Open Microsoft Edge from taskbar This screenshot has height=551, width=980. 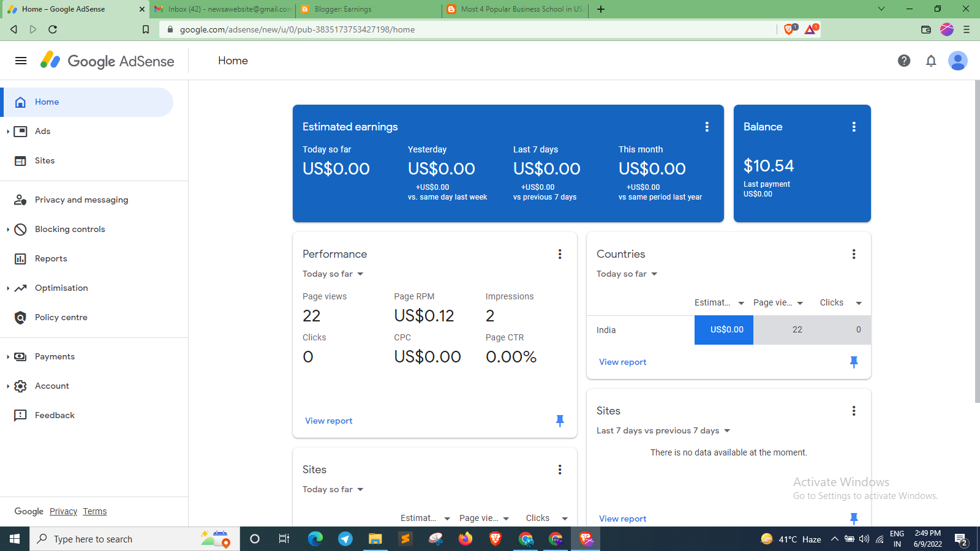[315, 539]
